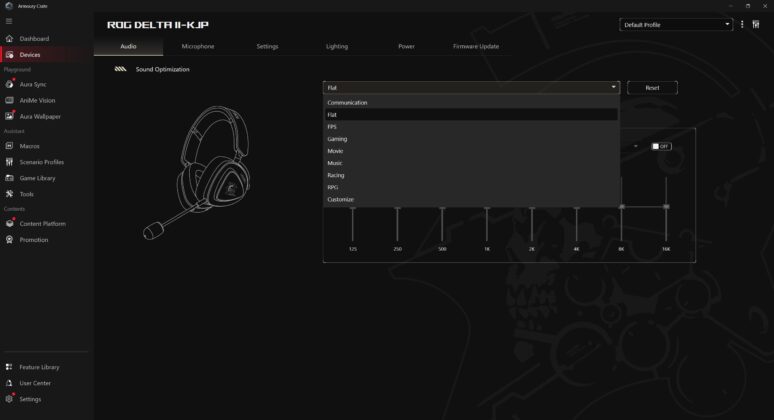Choose the FPS sound preset
The width and height of the screenshot is (774, 420).
471,127
